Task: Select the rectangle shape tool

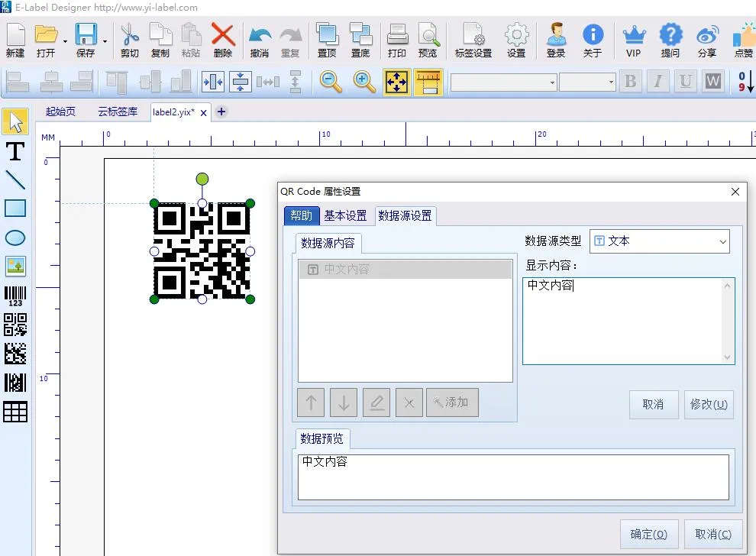Action: (x=15, y=208)
